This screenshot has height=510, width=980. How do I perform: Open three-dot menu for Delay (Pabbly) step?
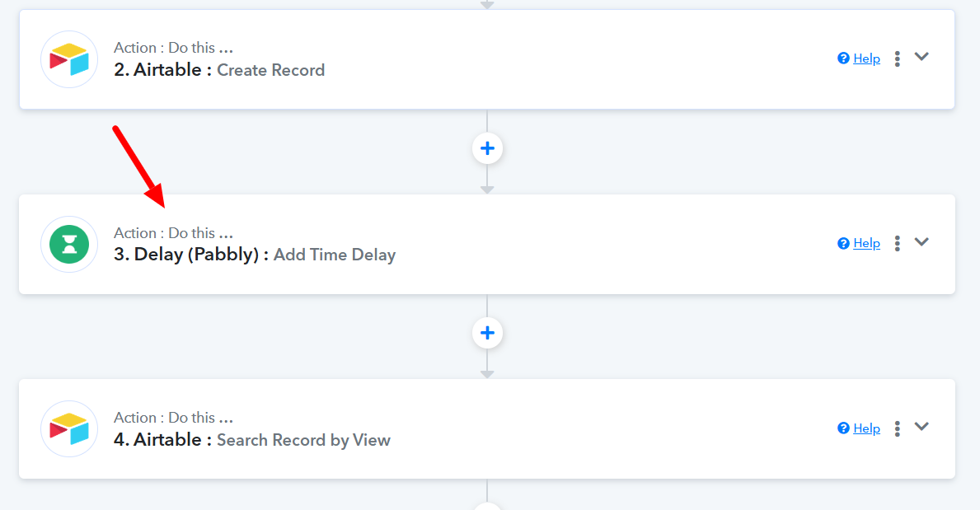click(x=897, y=243)
